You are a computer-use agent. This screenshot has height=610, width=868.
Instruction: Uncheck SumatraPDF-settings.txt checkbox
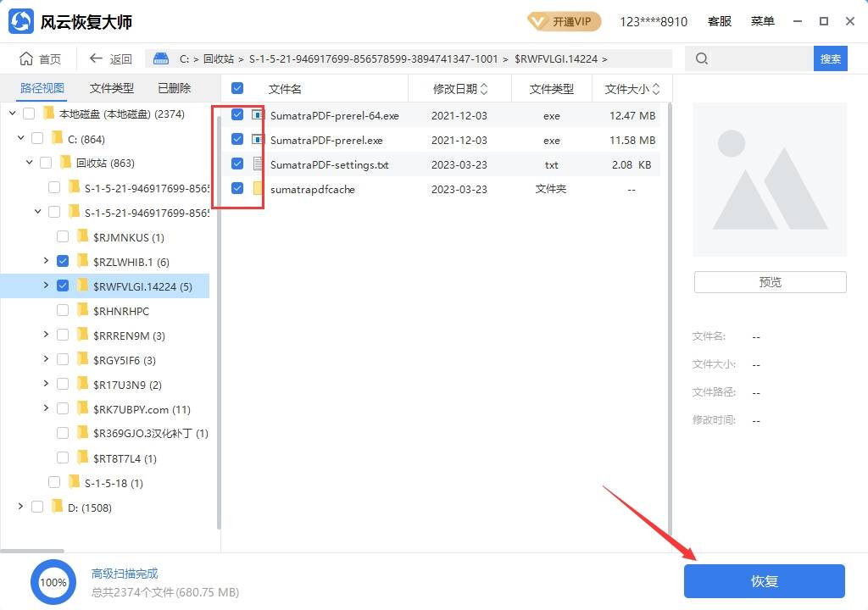coord(237,164)
